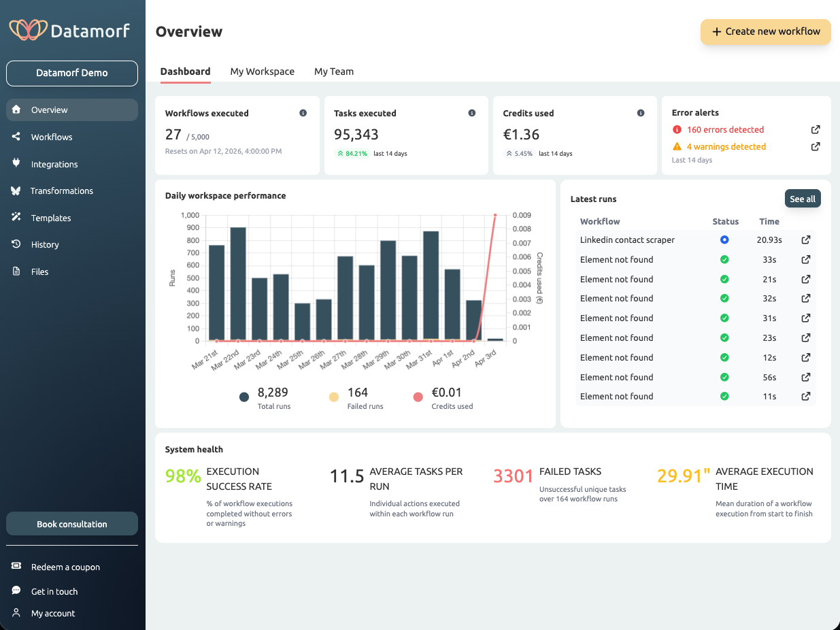Click the Get in touch chat icon
Screen dimensions: 840x630
[x=16, y=591]
